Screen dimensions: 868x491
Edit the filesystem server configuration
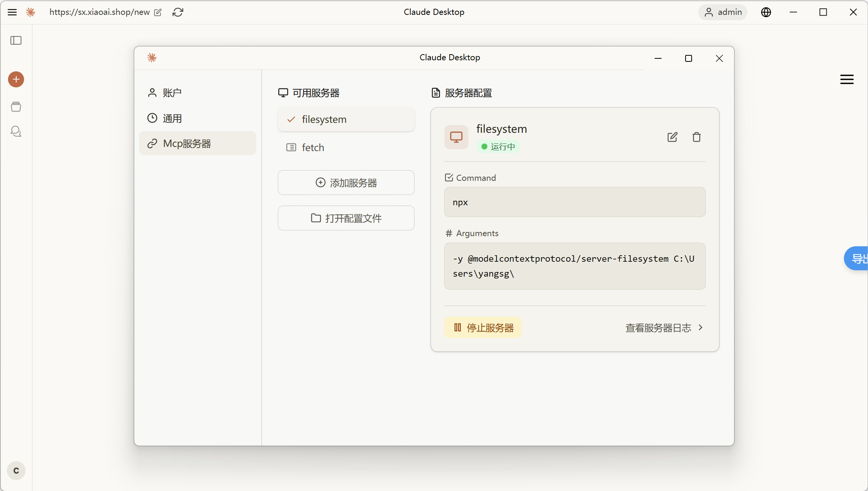point(672,137)
